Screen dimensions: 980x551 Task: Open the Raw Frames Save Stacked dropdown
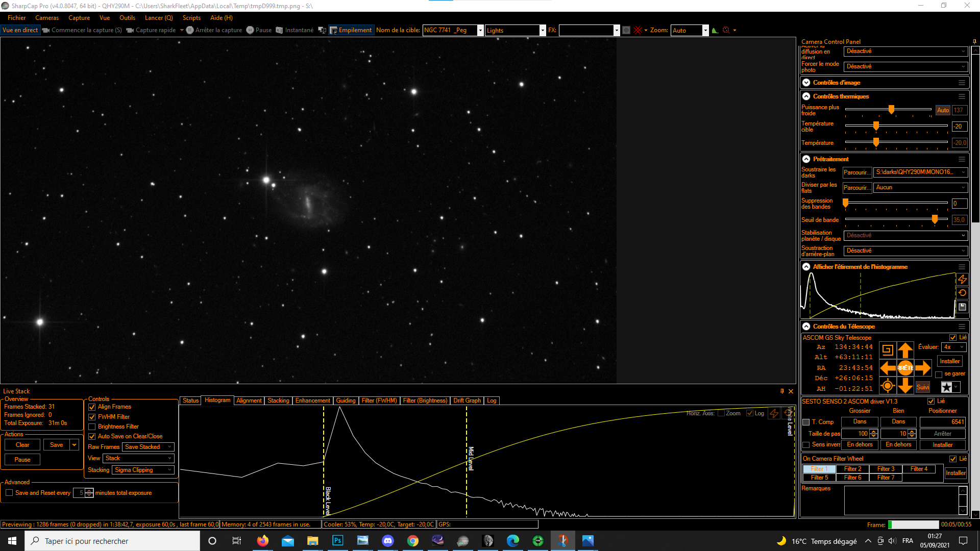point(149,447)
